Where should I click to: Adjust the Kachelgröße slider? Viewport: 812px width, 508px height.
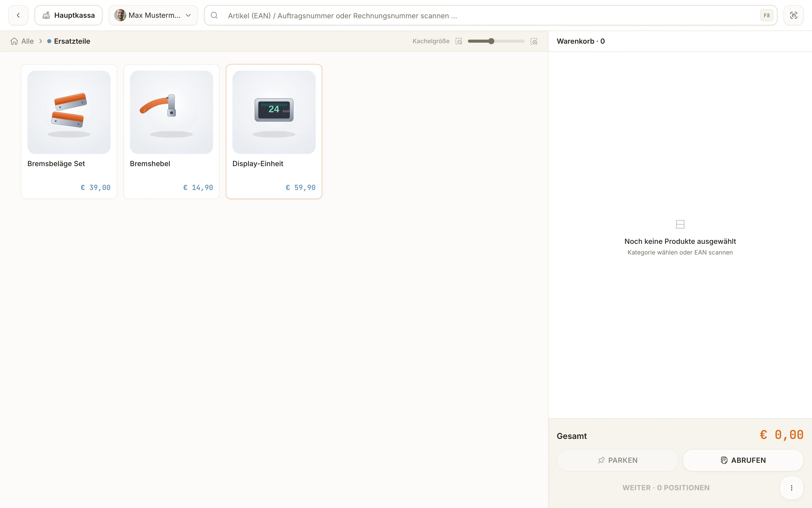[496, 41]
